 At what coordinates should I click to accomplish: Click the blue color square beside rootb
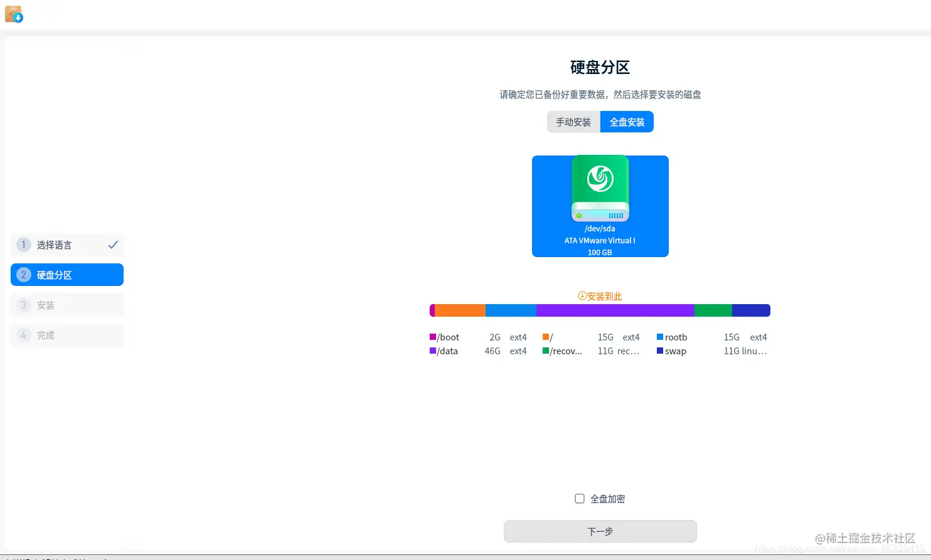click(x=659, y=337)
